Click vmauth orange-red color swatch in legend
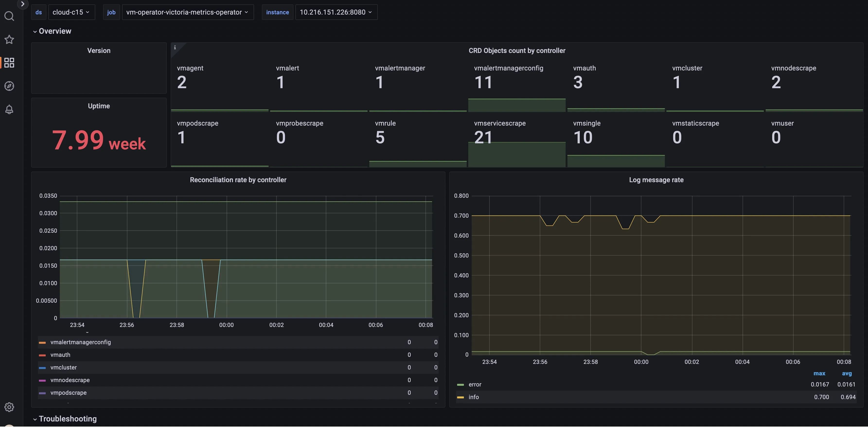868x446 pixels. pos(42,355)
